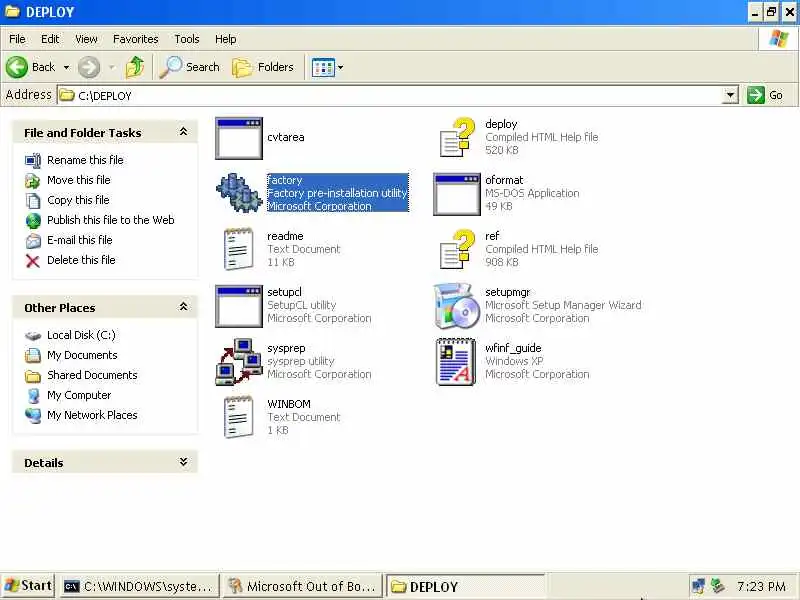Collapse the File and Folder Tasks panel
The height and width of the screenshot is (600, 800).
pyautogui.click(x=183, y=132)
